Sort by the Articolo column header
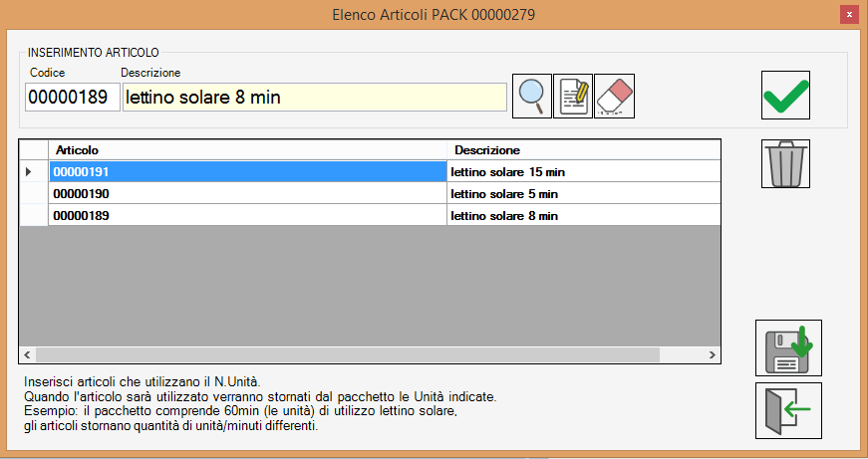Image resolution: width=868 pixels, height=459 pixels. (x=247, y=150)
